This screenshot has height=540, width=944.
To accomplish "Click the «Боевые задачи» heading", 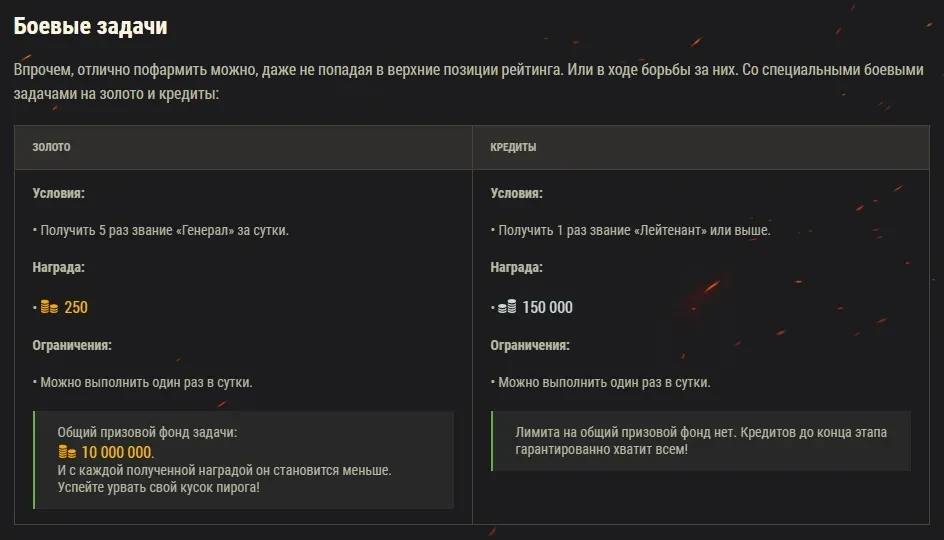I will tap(90, 27).
